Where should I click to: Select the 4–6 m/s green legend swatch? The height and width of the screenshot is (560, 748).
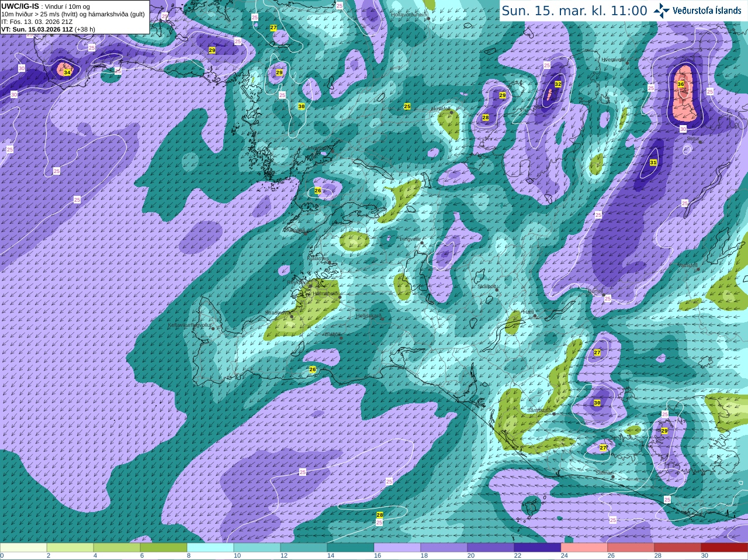(x=117, y=548)
